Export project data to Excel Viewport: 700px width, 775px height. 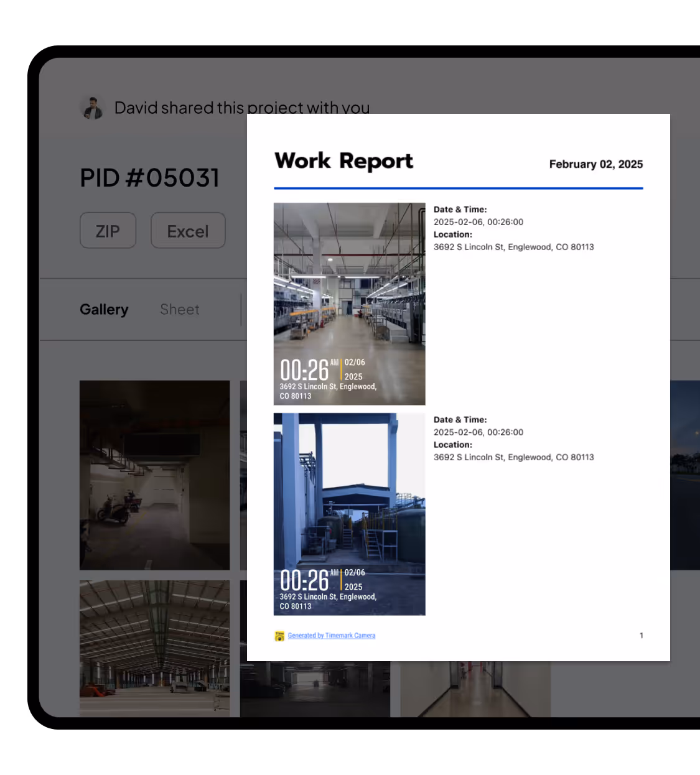pos(188,230)
